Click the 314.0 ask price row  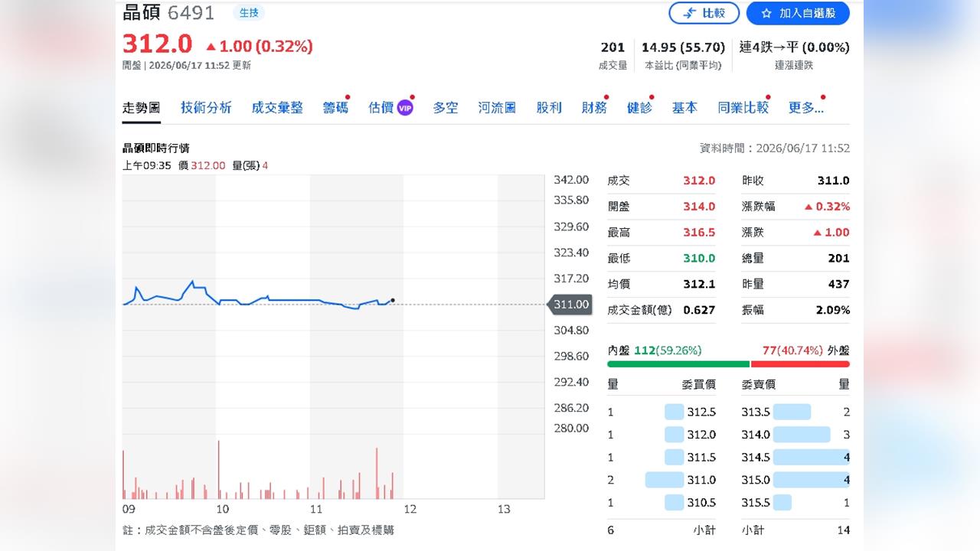(795, 435)
